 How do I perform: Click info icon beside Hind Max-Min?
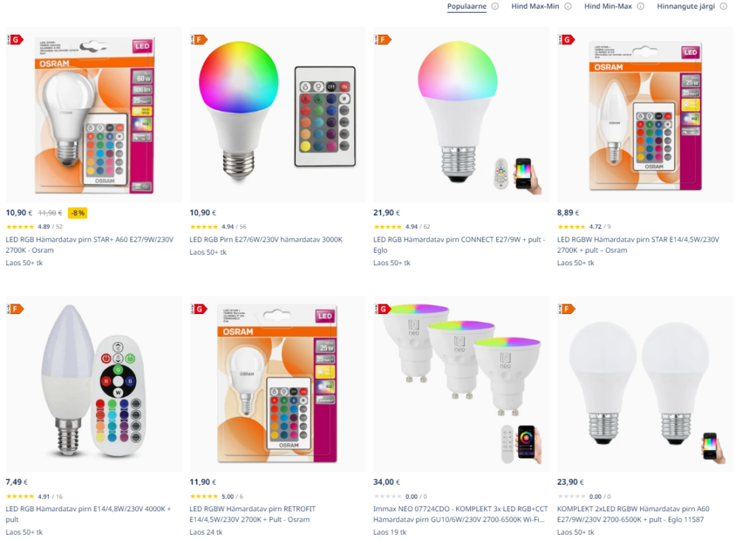pyautogui.click(x=568, y=6)
